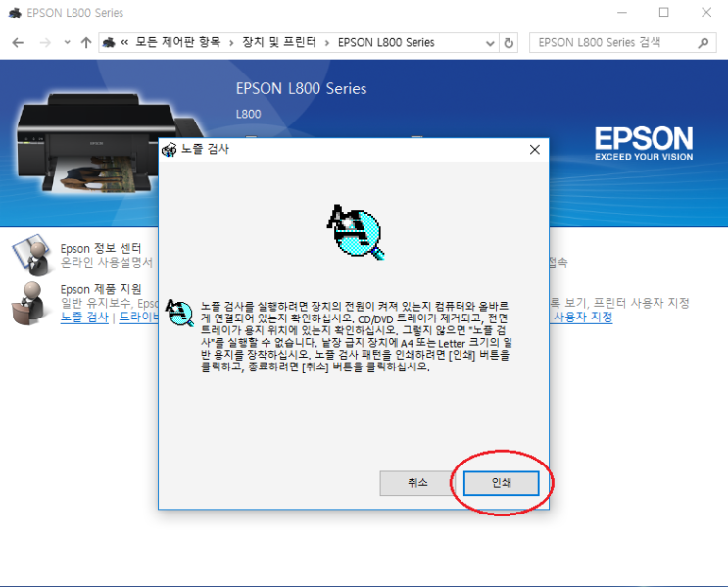Close the 노즐 검사 dialog
Screen dimensions: 728x587
click(x=535, y=150)
